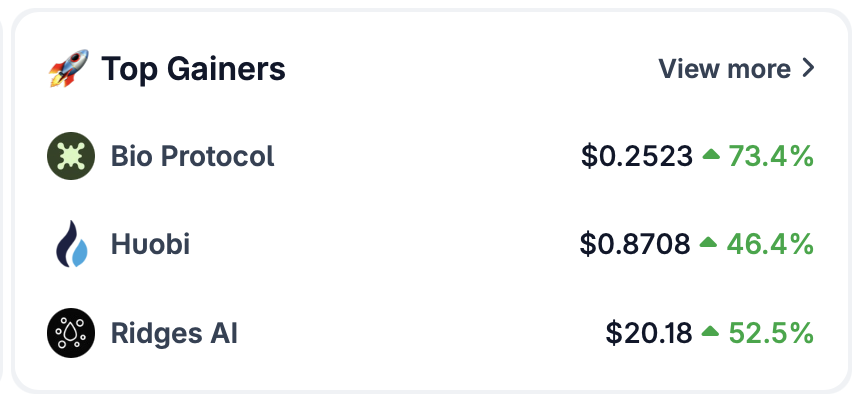Click the chevron arrow after View more
868x410 pixels.
(808, 68)
